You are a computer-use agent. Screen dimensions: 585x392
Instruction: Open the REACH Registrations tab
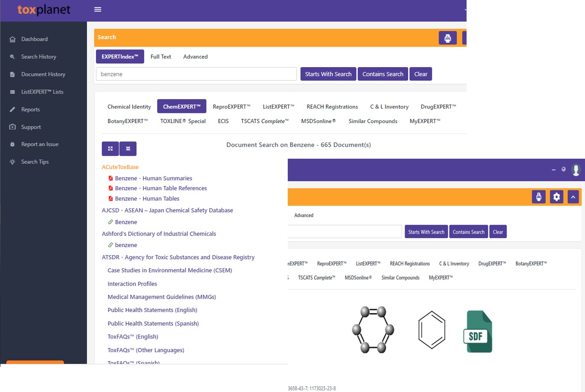(x=332, y=107)
